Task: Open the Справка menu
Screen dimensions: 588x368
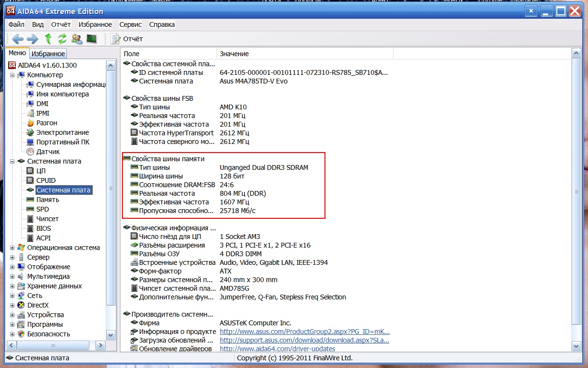Action: tap(162, 24)
